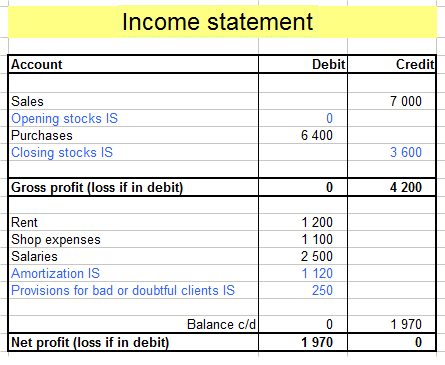
Task: Select the Balance c/d debit value 0
Action: click(x=303, y=324)
